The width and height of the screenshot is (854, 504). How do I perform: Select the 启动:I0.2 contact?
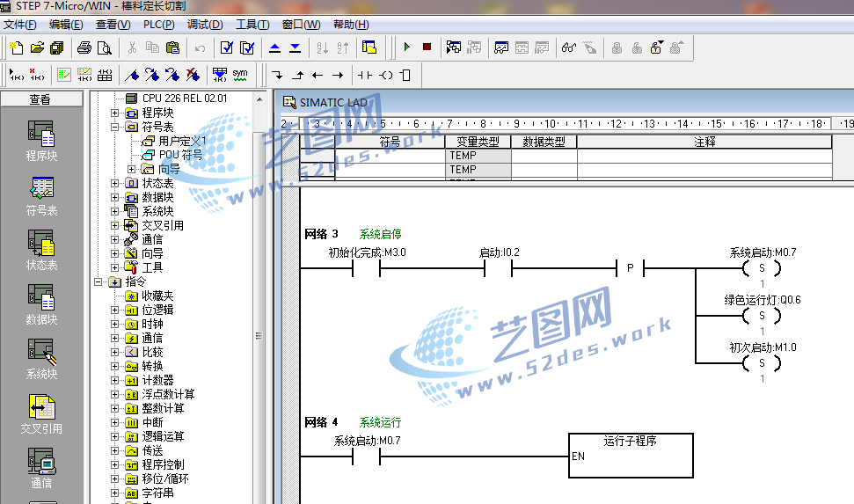click(x=499, y=267)
